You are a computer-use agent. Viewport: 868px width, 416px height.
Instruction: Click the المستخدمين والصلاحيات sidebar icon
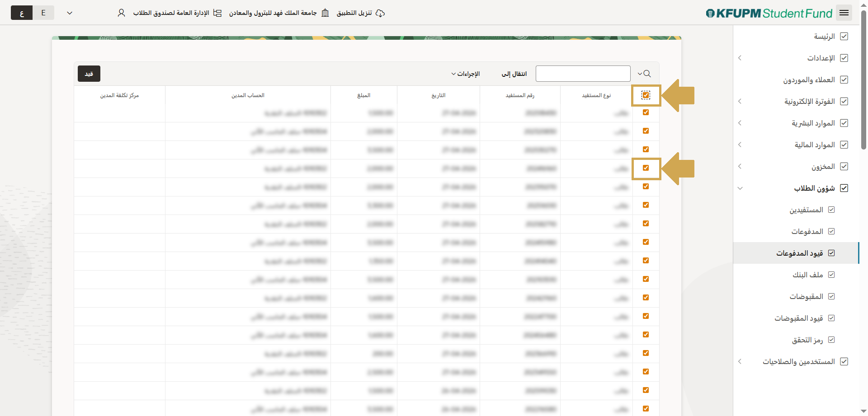point(844,361)
